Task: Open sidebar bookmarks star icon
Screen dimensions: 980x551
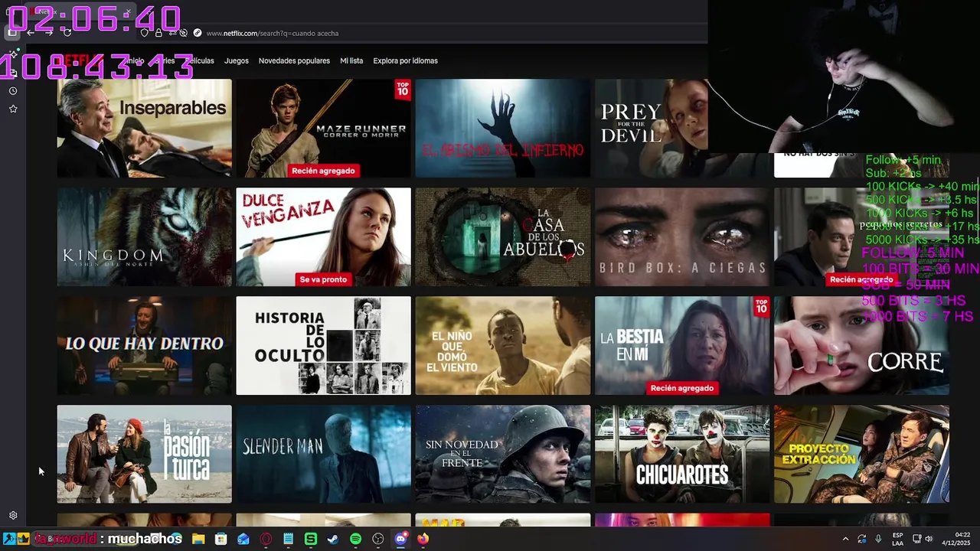Action: (13, 109)
